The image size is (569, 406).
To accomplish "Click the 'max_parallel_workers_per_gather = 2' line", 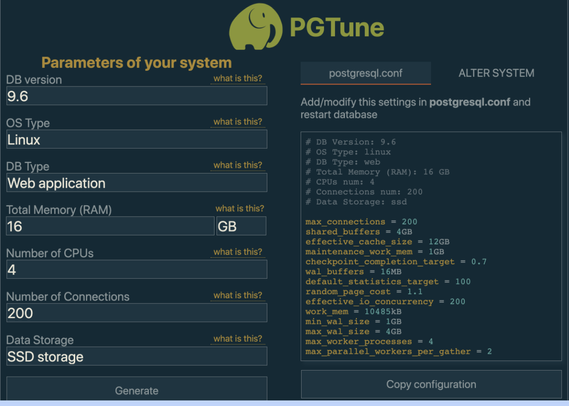I will (399, 351).
